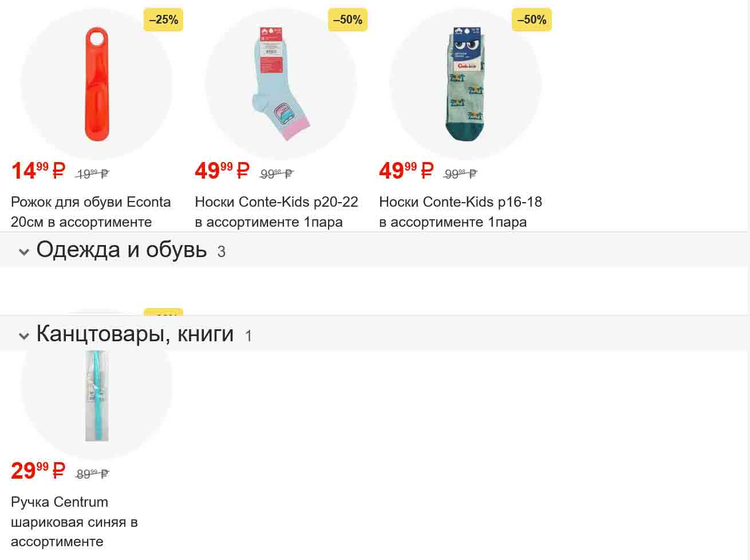Click the 49.99 ₽ price for р20-22 socks

pos(222,171)
